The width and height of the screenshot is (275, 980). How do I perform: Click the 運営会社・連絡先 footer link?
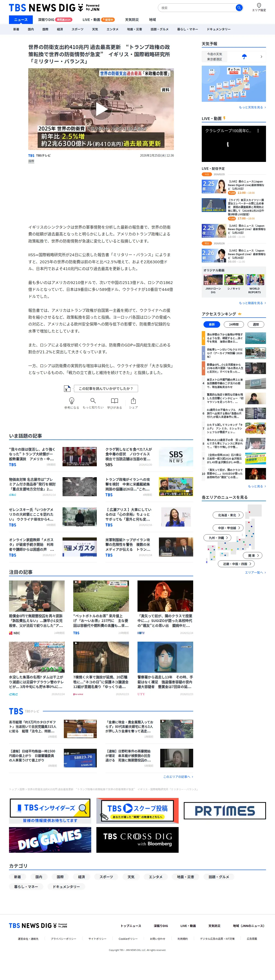[x=28, y=939]
